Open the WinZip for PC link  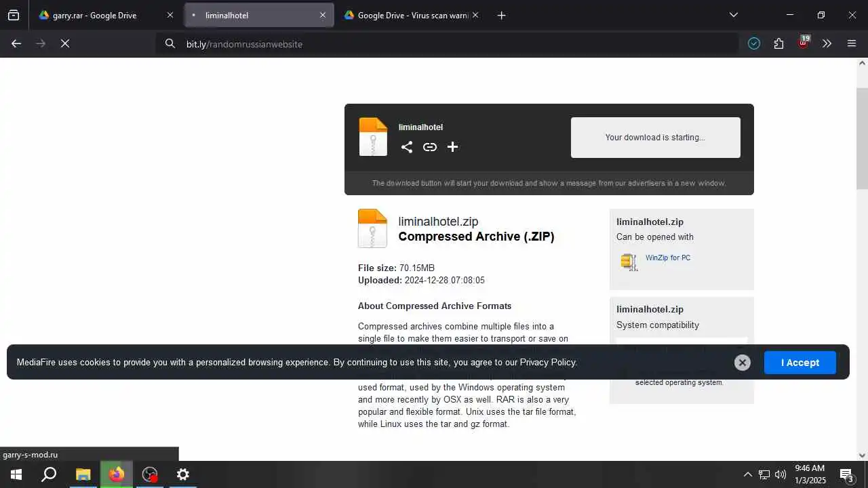[x=668, y=258]
